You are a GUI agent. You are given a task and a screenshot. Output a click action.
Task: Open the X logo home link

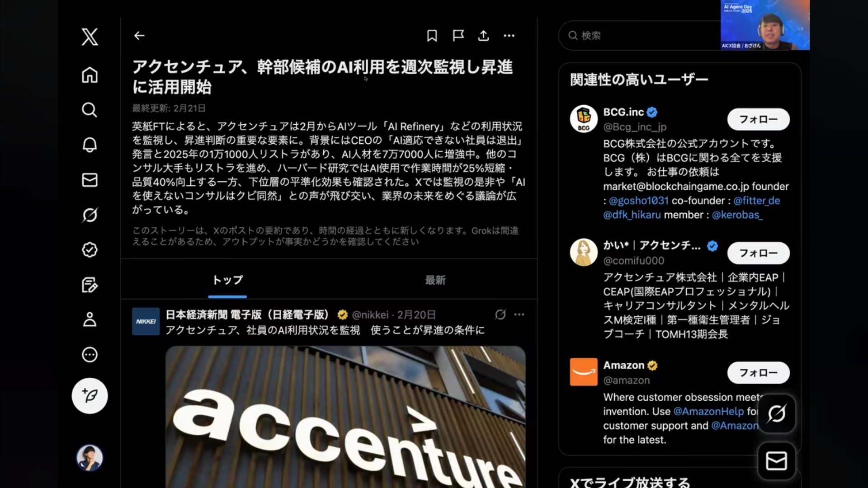click(x=90, y=37)
